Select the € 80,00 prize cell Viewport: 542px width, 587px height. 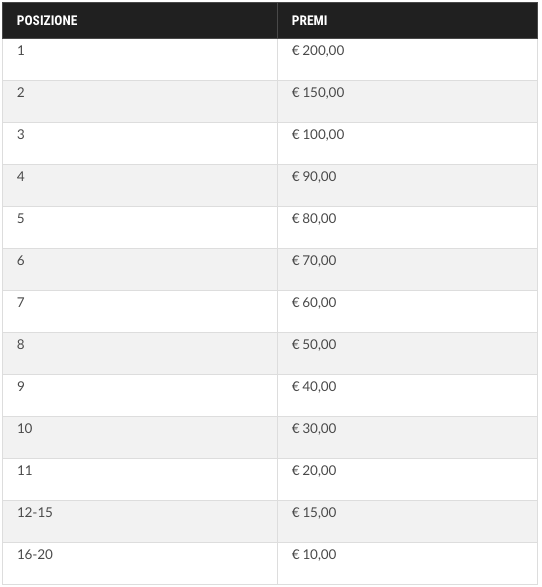pos(408,227)
